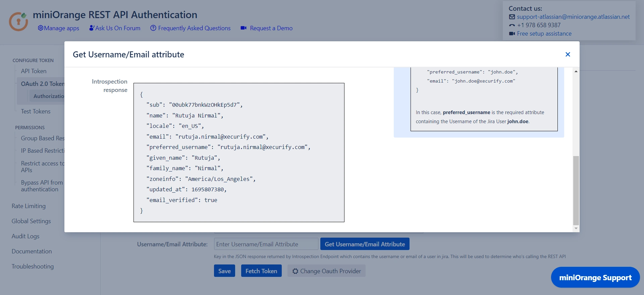Click the Fetch Token button

click(x=261, y=271)
